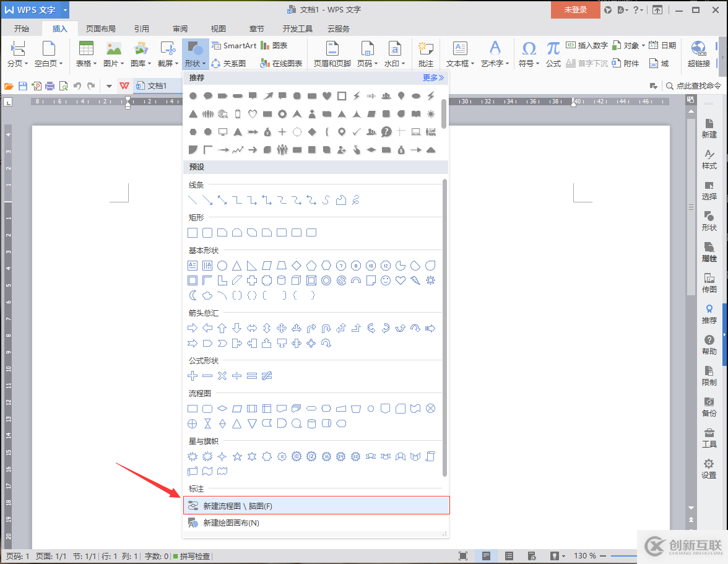Switch to the 审阅 tab
Viewport: 728px width, 564px height.
pyautogui.click(x=180, y=28)
